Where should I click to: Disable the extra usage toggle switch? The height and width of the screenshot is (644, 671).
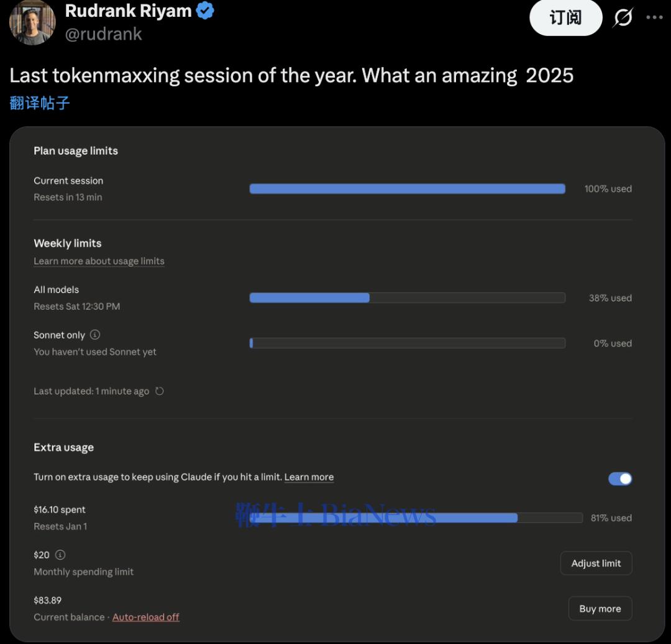coord(619,478)
